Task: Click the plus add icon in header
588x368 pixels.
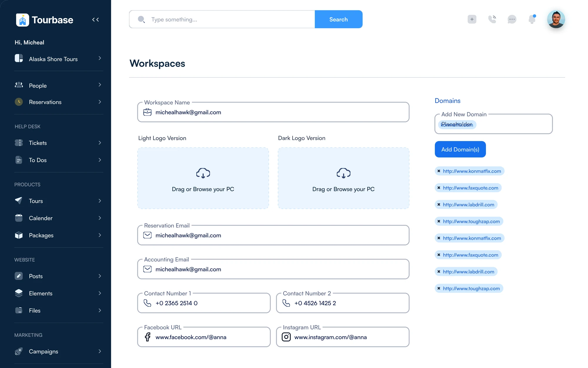Action: coord(472,19)
